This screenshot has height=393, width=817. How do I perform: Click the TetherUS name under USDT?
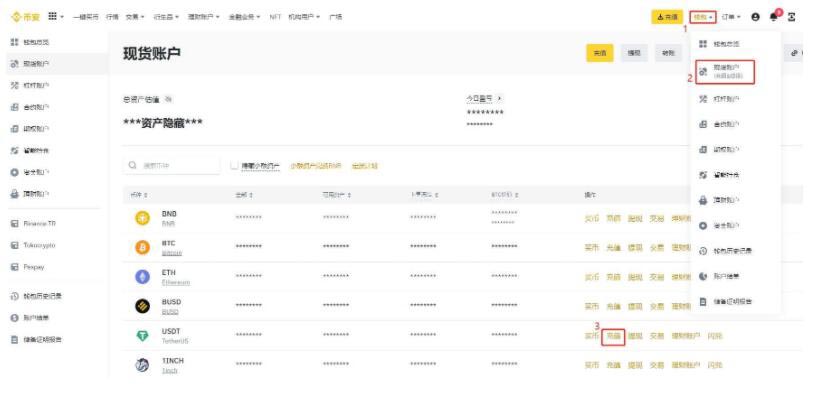click(x=175, y=341)
